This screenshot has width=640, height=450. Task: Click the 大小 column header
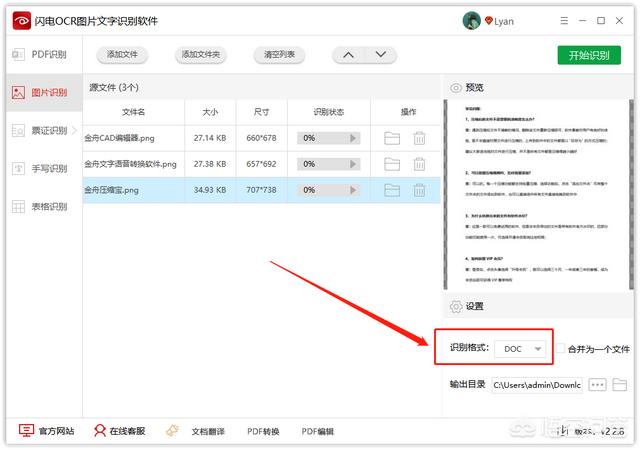pyautogui.click(x=210, y=112)
